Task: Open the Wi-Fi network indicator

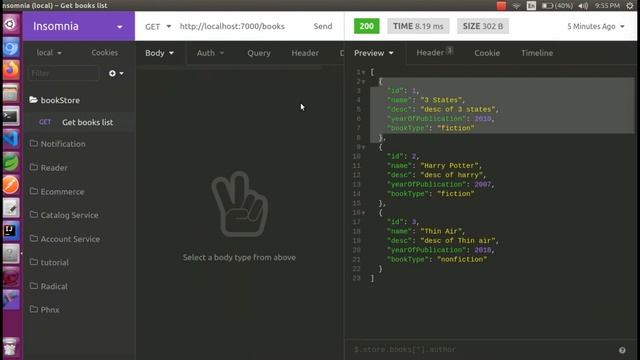Action: 516,6
